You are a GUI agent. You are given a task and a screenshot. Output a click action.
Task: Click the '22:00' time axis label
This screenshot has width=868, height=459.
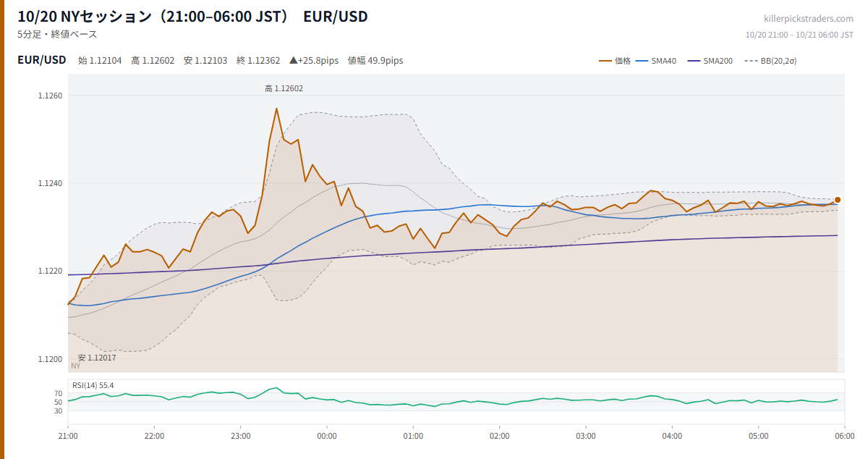[154, 436]
